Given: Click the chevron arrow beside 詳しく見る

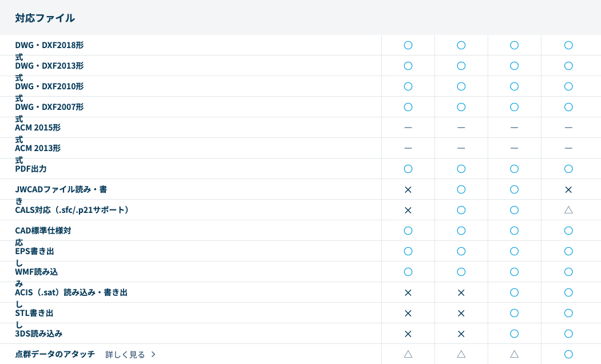Looking at the screenshot, I should [153, 354].
